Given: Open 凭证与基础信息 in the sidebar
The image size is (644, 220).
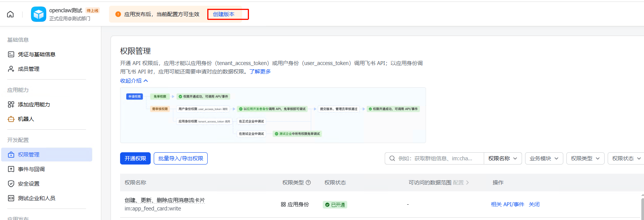Looking at the screenshot, I should 36,54.
